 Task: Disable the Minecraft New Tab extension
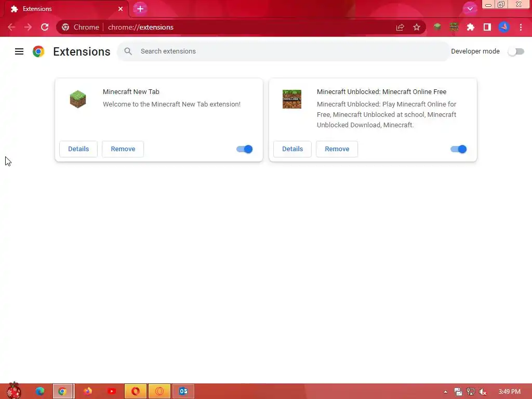point(245,149)
